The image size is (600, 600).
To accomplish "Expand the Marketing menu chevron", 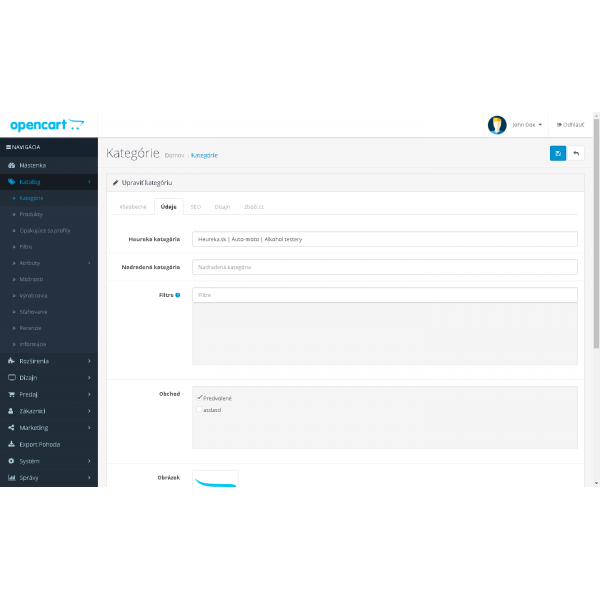I will tap(89, 427).
